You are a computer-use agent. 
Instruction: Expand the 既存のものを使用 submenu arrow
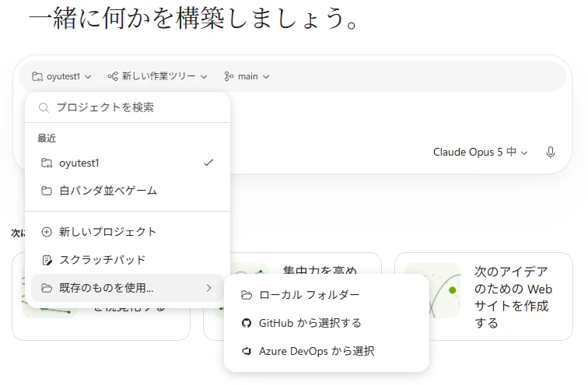[209, 288]
